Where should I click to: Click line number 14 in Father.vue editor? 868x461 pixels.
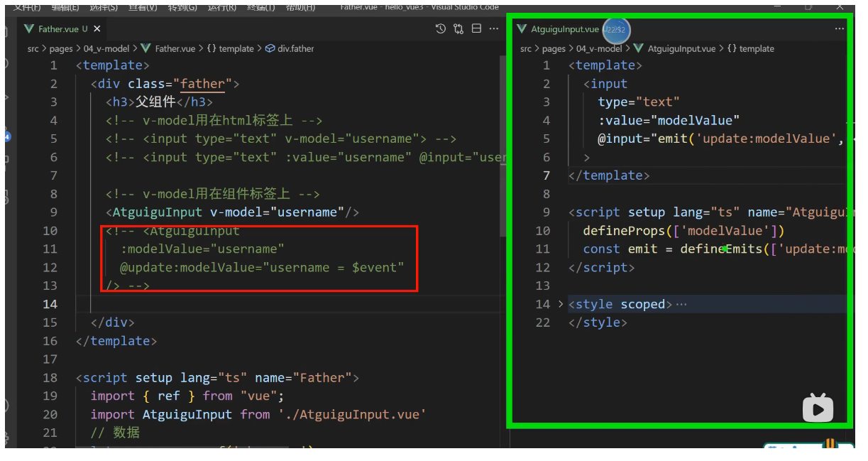(50, 304)
